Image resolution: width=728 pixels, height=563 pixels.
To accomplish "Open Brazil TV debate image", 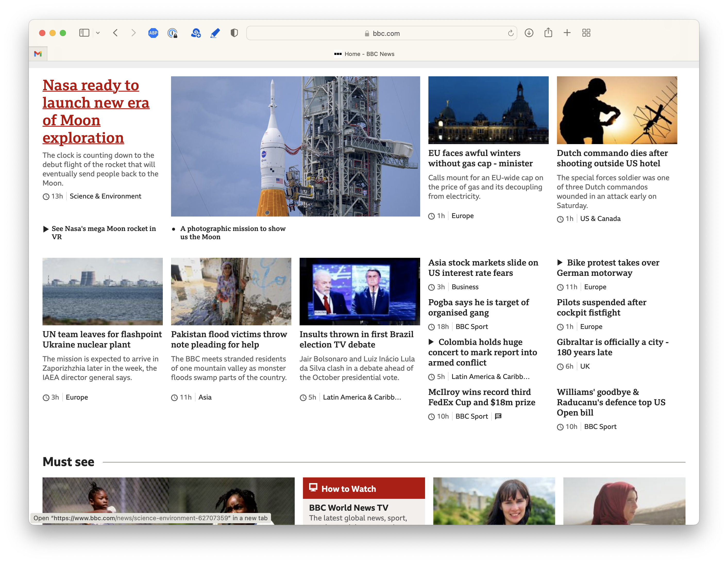I will [360, 292].
